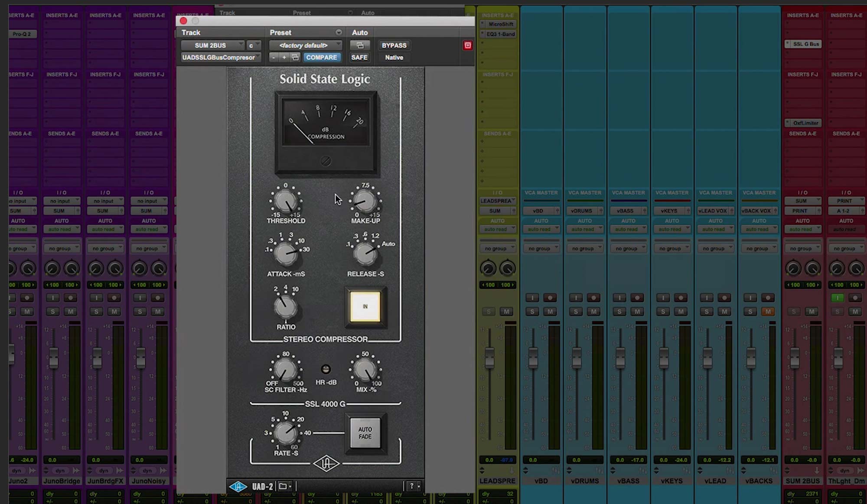Click the left pan knob on SUM 2BUS track
The width and height of the screenshot is (867, 504).
(793, 268)
